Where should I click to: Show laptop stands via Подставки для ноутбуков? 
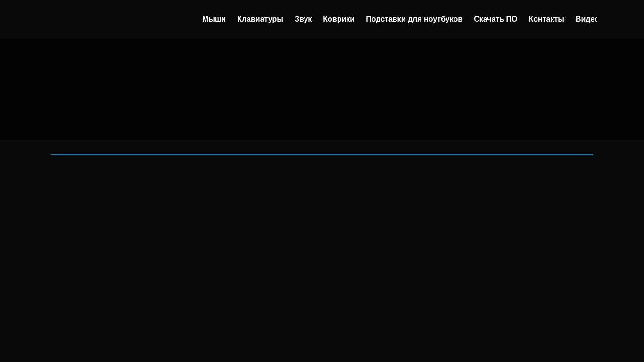click(x=414, y=19)
